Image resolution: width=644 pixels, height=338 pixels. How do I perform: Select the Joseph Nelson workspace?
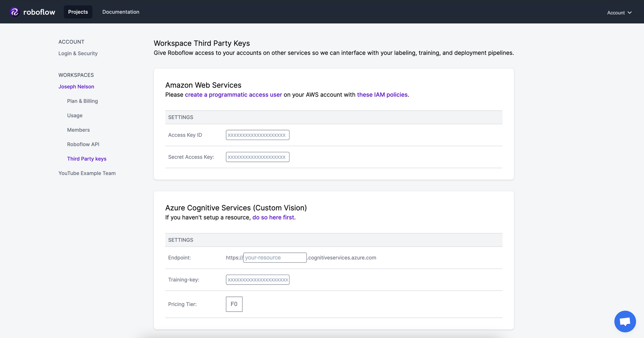[76, 86]
